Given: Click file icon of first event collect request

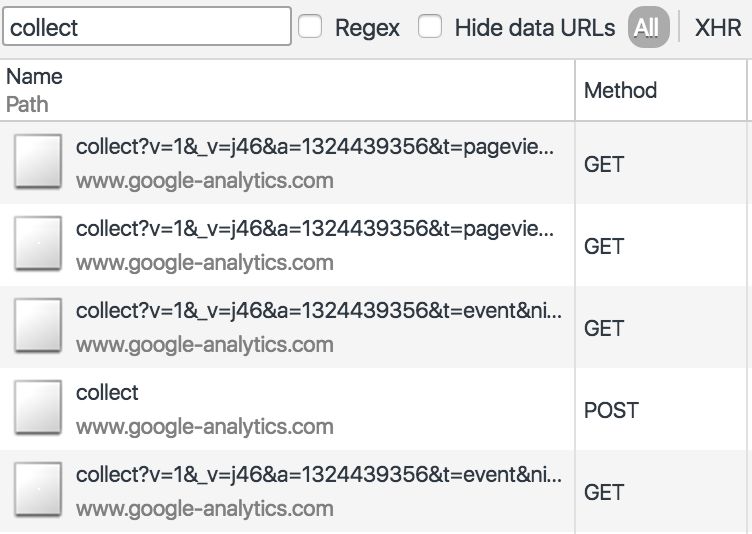Looking at the screenshot, I should (38, 325).
